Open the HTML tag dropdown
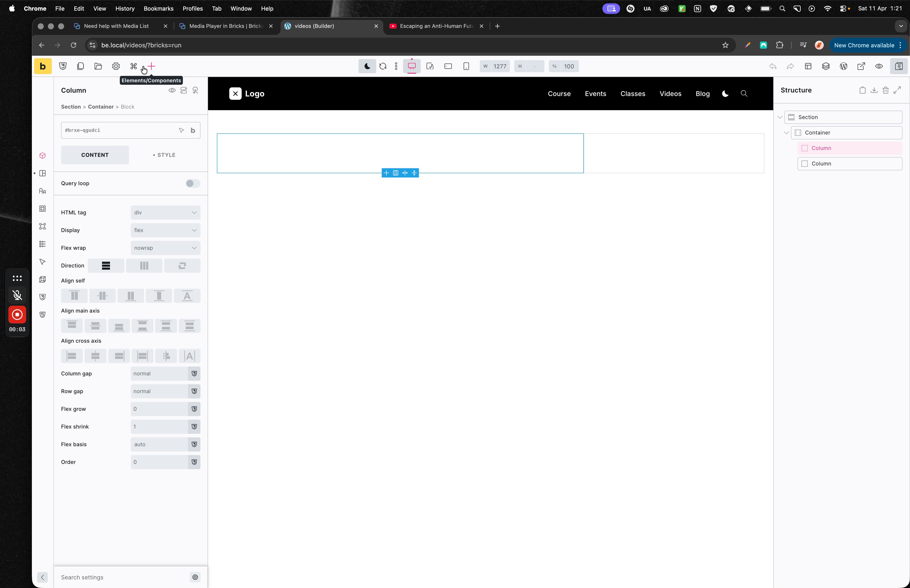 (x=165, y=213)
